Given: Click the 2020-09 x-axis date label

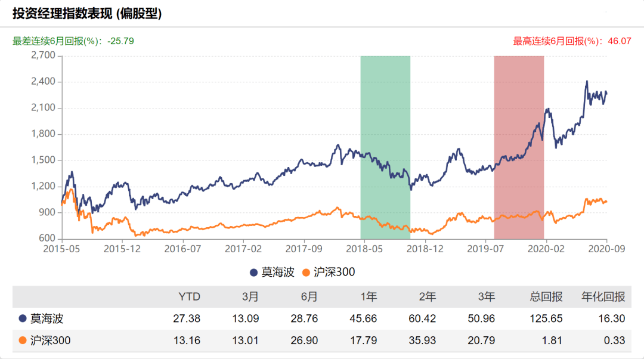Looking at the screenshot, I should click(606, 249).
